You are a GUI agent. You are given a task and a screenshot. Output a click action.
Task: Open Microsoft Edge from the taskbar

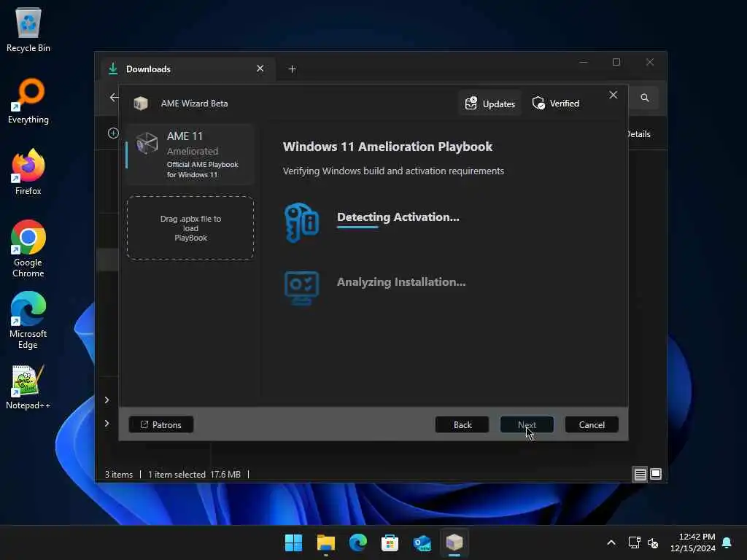coord(357,542)
